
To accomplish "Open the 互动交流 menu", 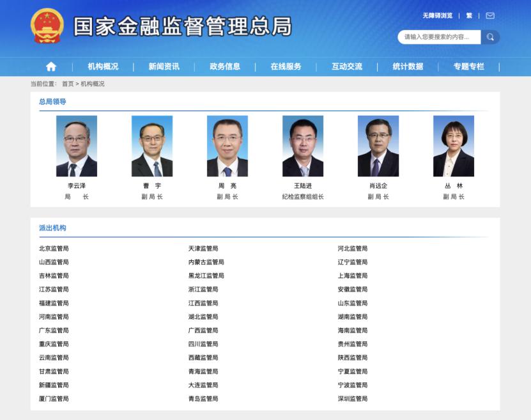I will [347, 66].
